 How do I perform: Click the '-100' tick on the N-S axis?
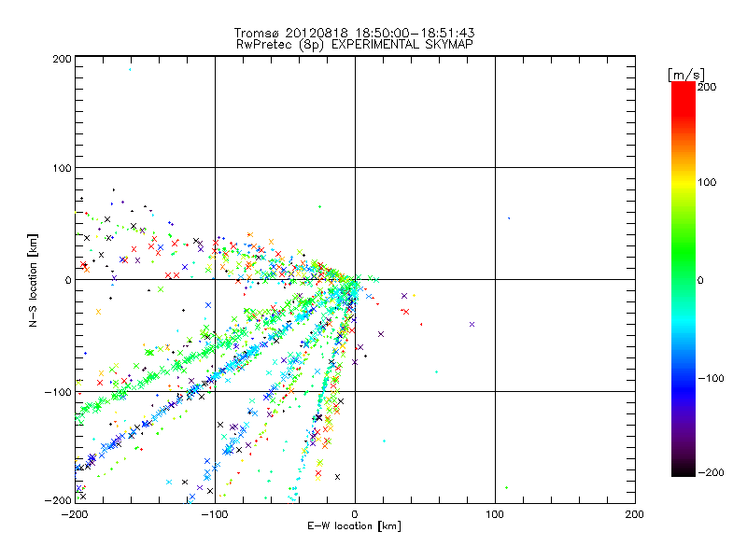click(58, 392)
